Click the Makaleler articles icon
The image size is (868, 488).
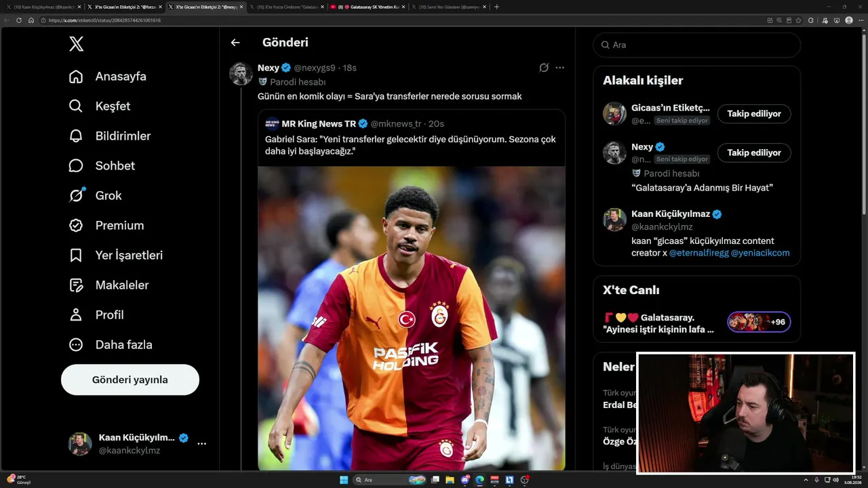(76, 285)
